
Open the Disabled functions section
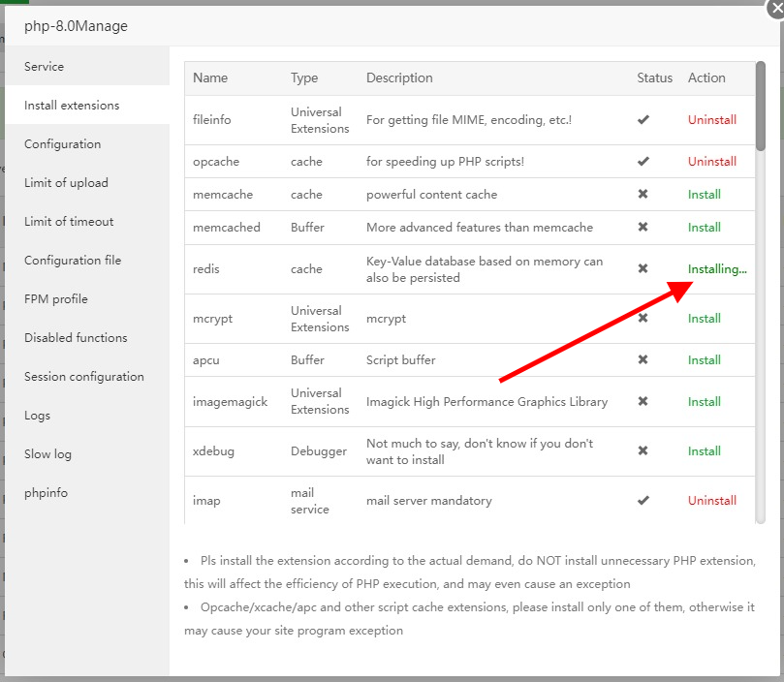(76, 338)
